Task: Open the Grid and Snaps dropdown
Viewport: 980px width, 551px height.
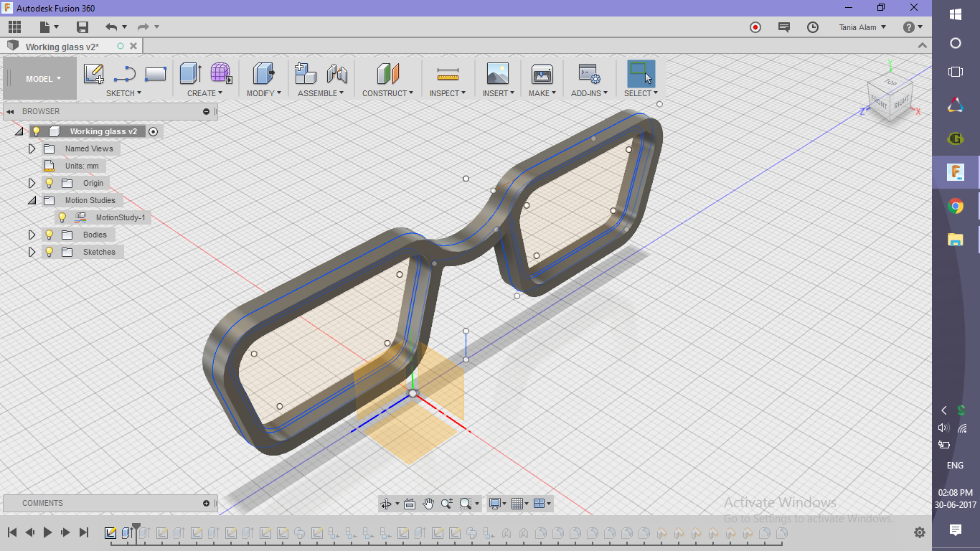Action: 520,504
